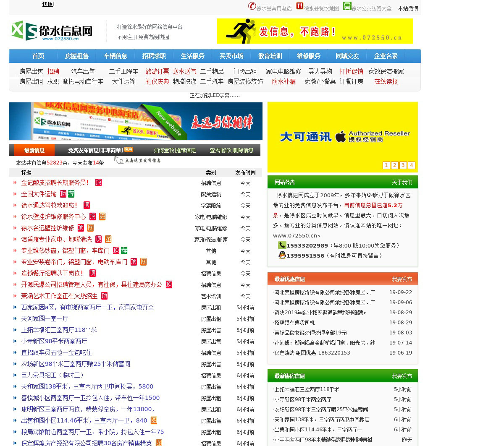Click the 顶 badge beside 金记酿皮招聘长期服务员
This screenshot has width=504, height=446.
click(x=98, y=183)
